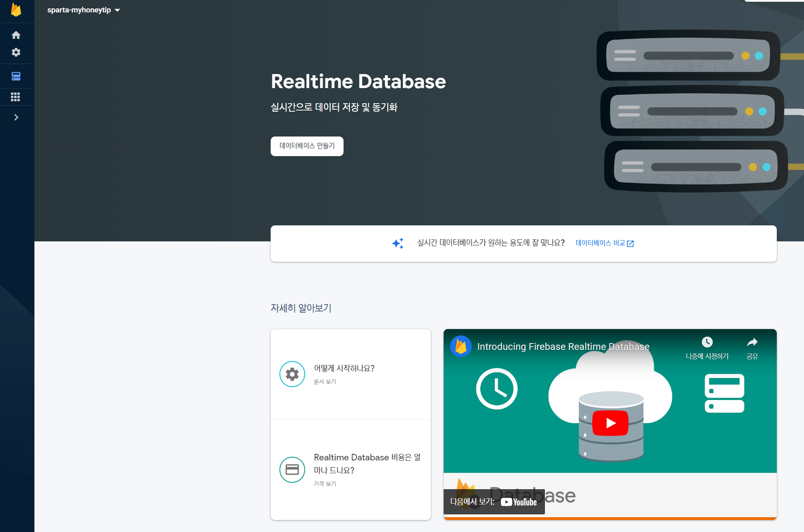
Task: Go to project overview home icon
Action: (x=16, y=35)
